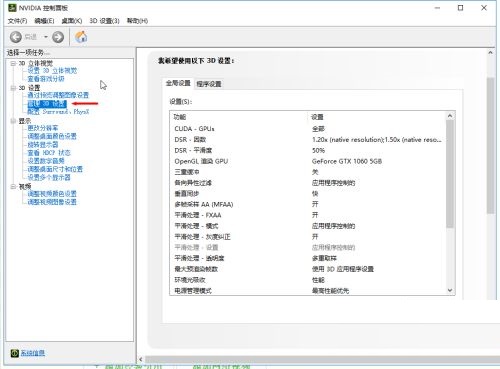The width and height of the screenshot is (500, 369).
Task: Open 设置 3D 立体视觉 task
Action: tap(52, 71)
